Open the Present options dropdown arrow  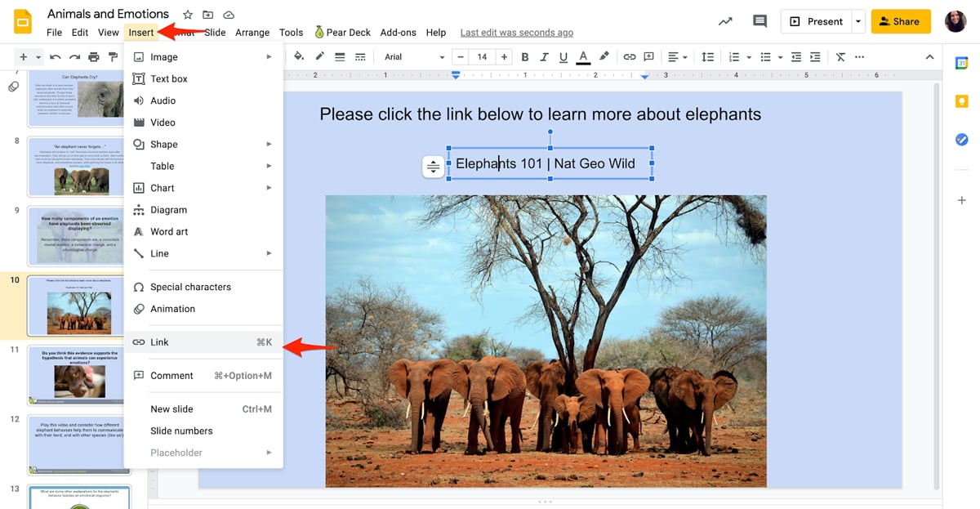(x=857, y=21)
